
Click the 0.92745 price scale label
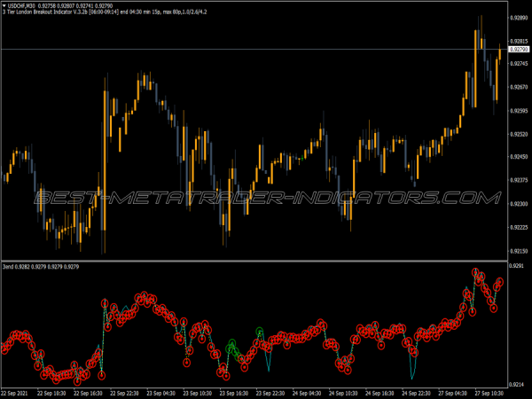(x=519, y=64)
